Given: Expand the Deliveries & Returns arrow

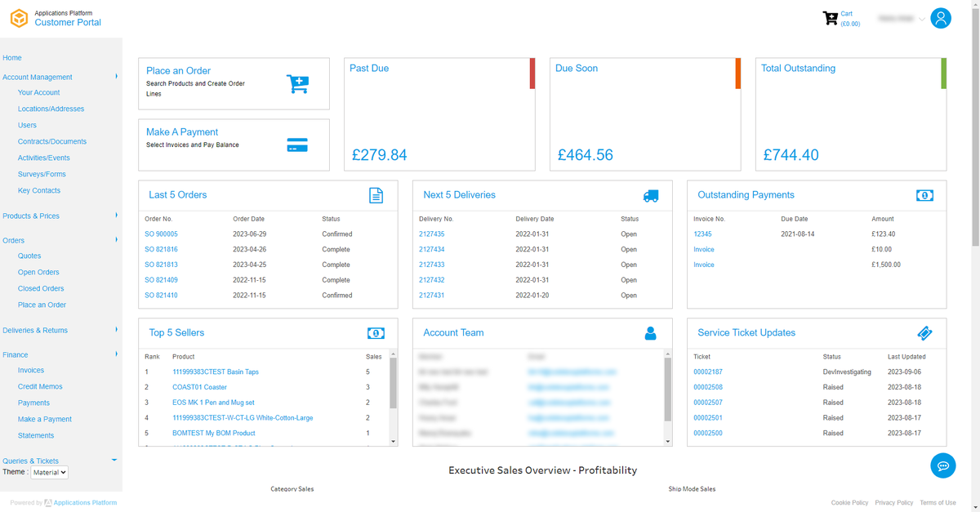Looking at the screenshot, I should click(117, 330).
